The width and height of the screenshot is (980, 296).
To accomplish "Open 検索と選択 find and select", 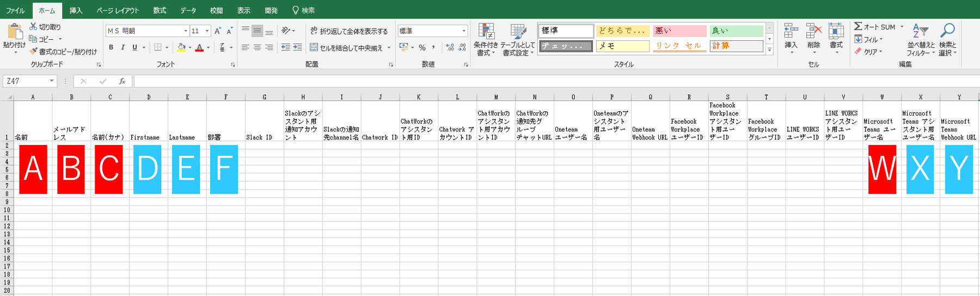I will point(948,40).
